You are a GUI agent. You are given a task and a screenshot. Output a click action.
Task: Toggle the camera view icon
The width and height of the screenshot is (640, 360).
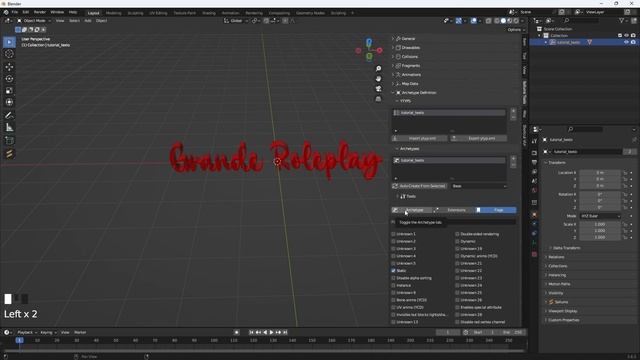pos(378,89)
